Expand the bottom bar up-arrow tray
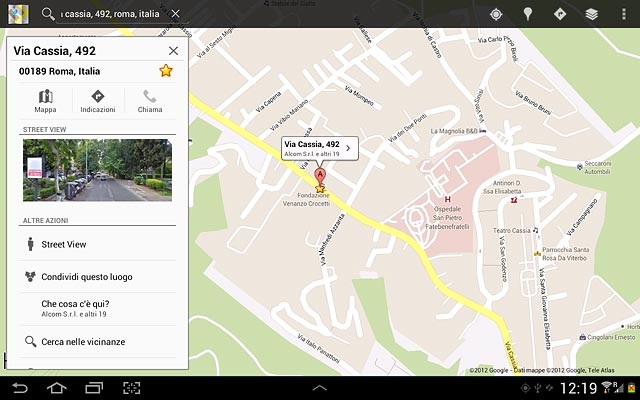Viewport: 640px width, 400px height. pos(320,388)
